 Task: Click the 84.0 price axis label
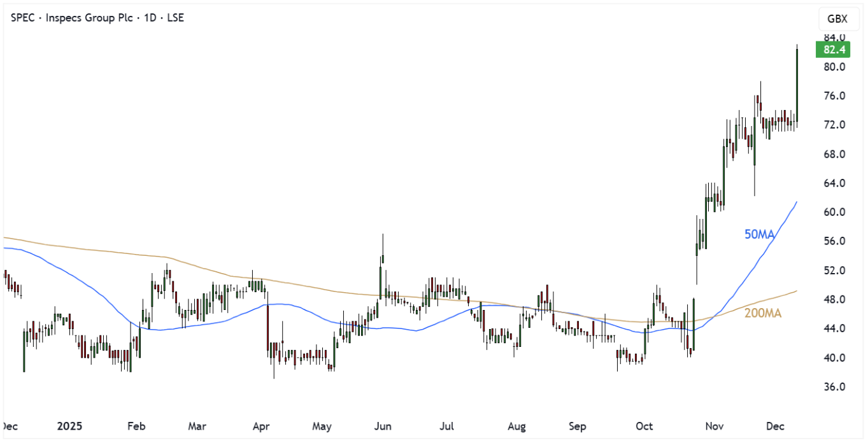834,37
